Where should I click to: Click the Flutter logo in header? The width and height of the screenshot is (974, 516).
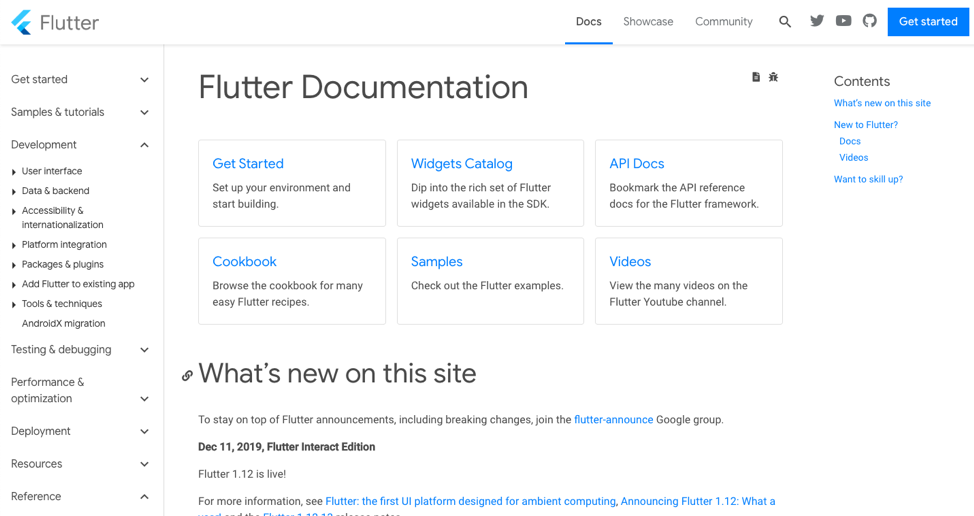tap(55, 22)
